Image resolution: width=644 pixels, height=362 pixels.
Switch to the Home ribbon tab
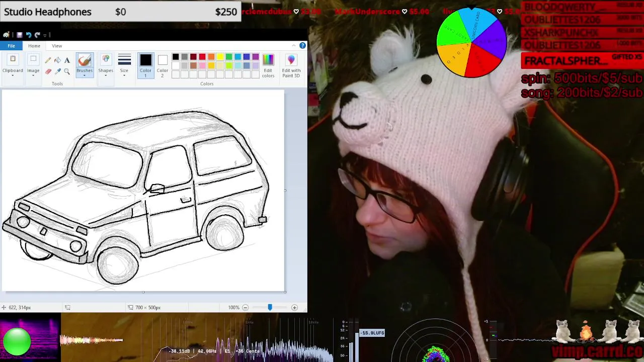[x=34, y=46]
